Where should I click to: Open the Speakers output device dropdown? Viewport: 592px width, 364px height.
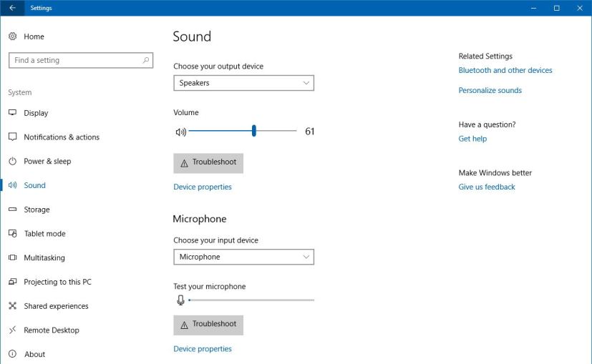(x=243, y=83)
